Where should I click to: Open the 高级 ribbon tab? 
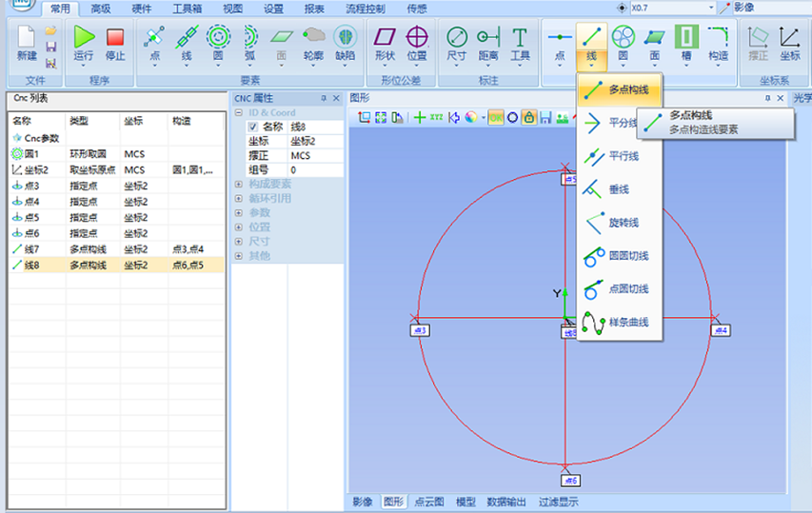(101, 9)
